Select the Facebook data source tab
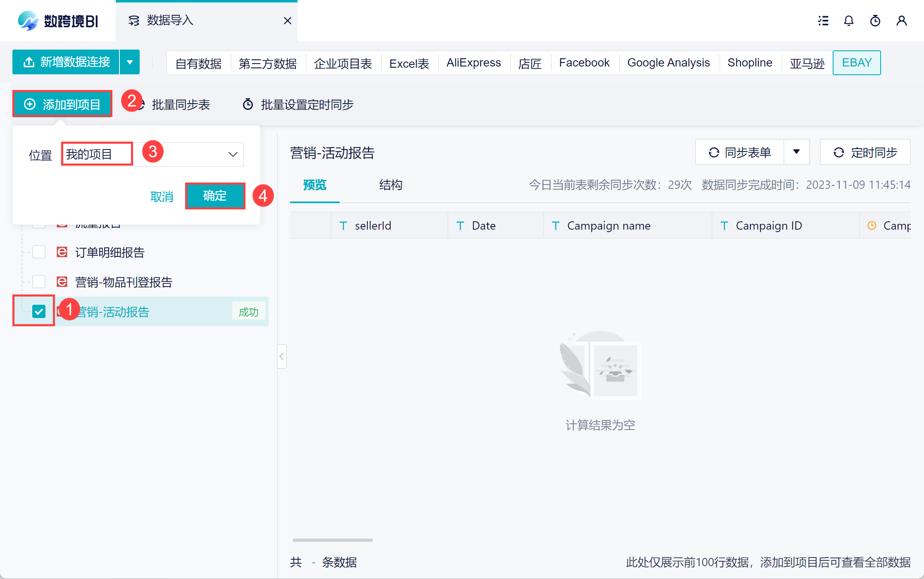924x579 pixels. click(x=584, y=63)
